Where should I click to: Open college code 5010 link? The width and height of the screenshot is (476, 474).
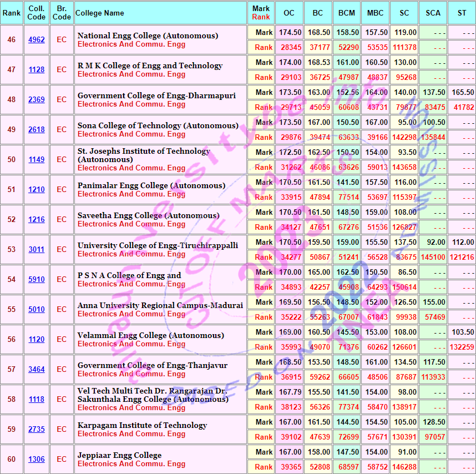pos(37,310)
